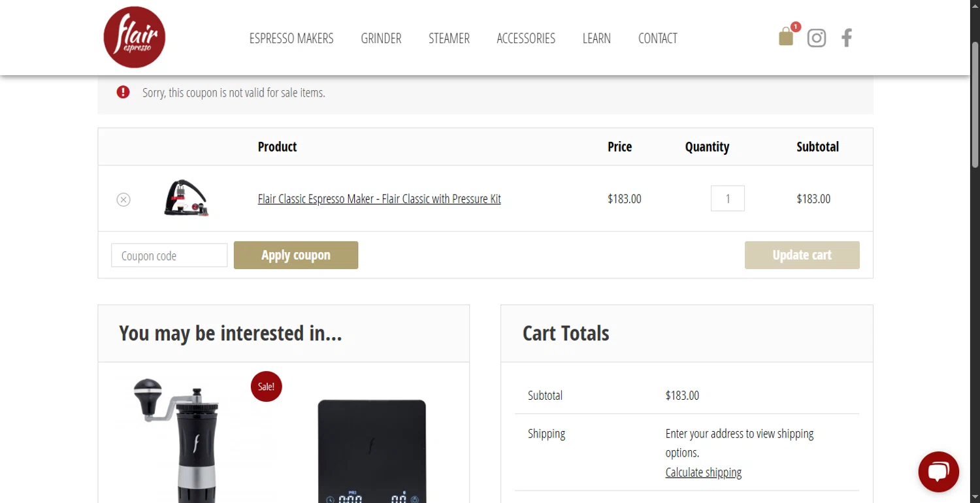The image size is (980, 503).
Task: Open the shopping bag cart icon
Action: [x=786, y=37]
